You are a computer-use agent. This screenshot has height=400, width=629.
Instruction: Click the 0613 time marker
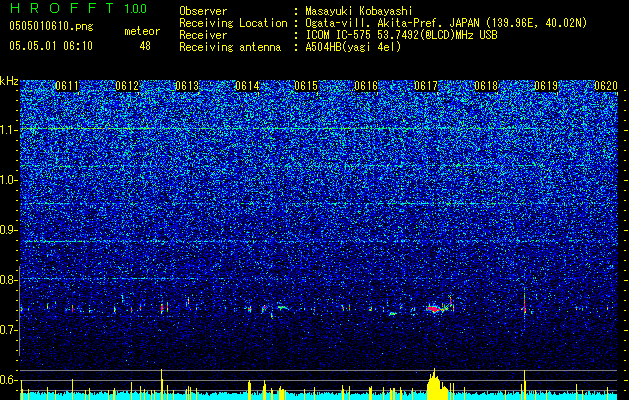tap(187, 86)
